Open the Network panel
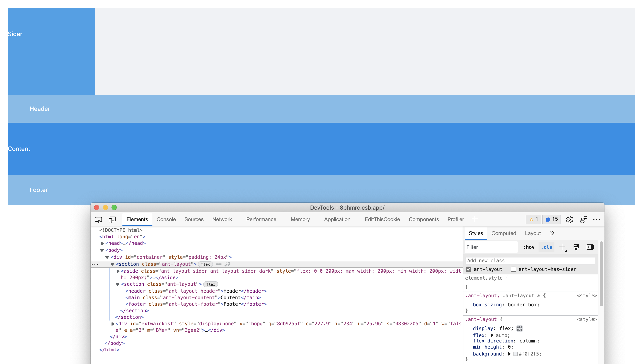 coord(222,219)
